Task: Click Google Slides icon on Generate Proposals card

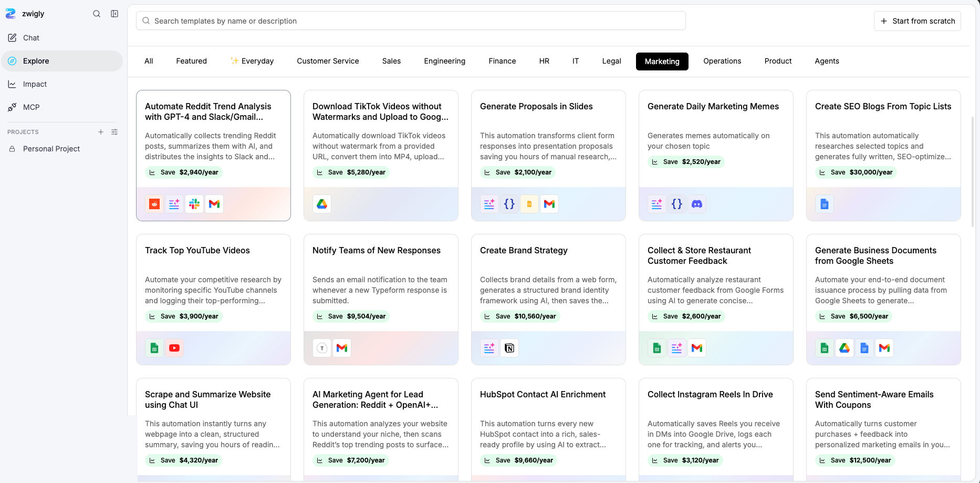Action: point(529,204)
